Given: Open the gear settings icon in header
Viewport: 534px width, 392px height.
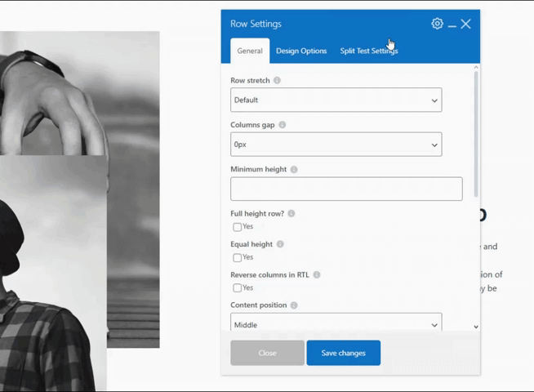Looking at the screenshot, I should 438,24.
